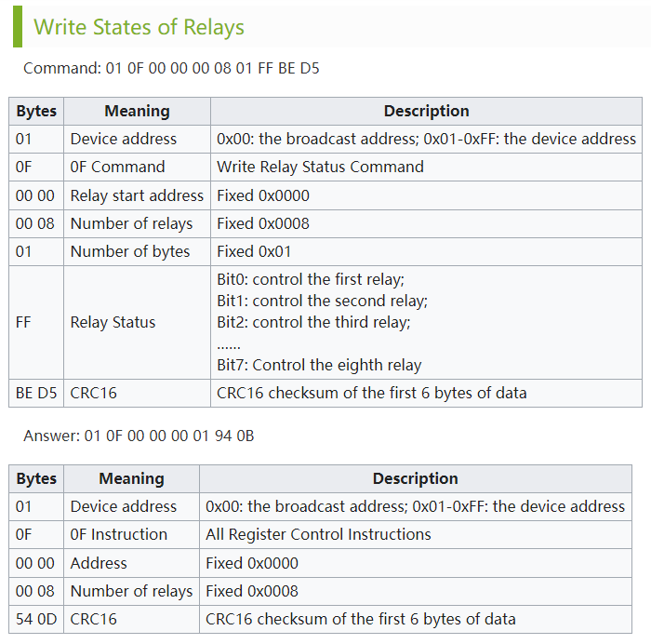This screenshot has width=651, height=644.
Task: Click the "Bit0: control the first relay" line
Action: [311, 279]
